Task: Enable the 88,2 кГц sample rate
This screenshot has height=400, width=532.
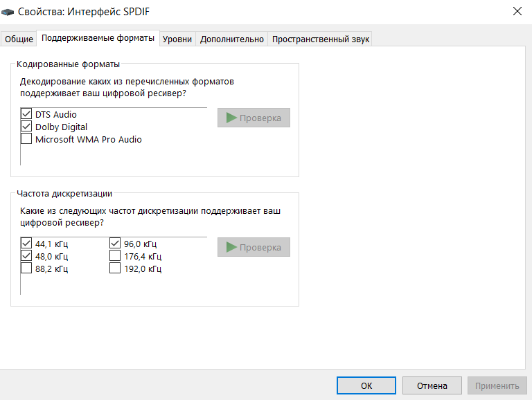Action: [26, 269]
